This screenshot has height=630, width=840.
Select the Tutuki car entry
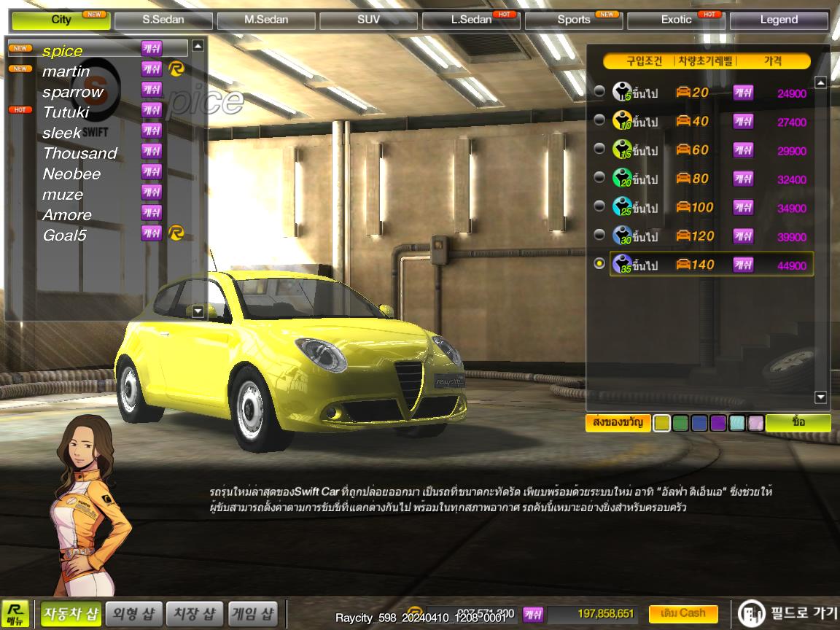click(x=66, y=112)
